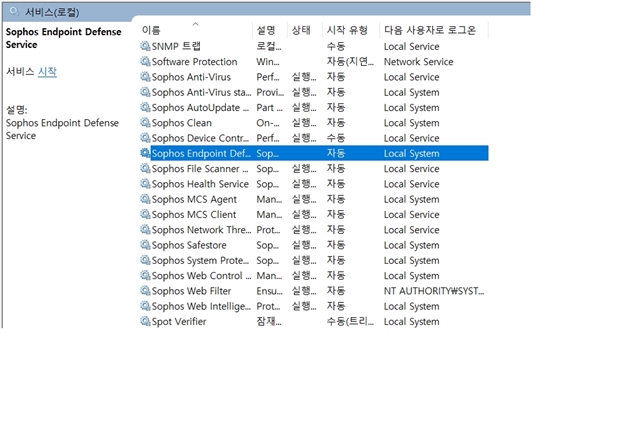Click gear icon beside Sophos Web Control

click(145, 276)
